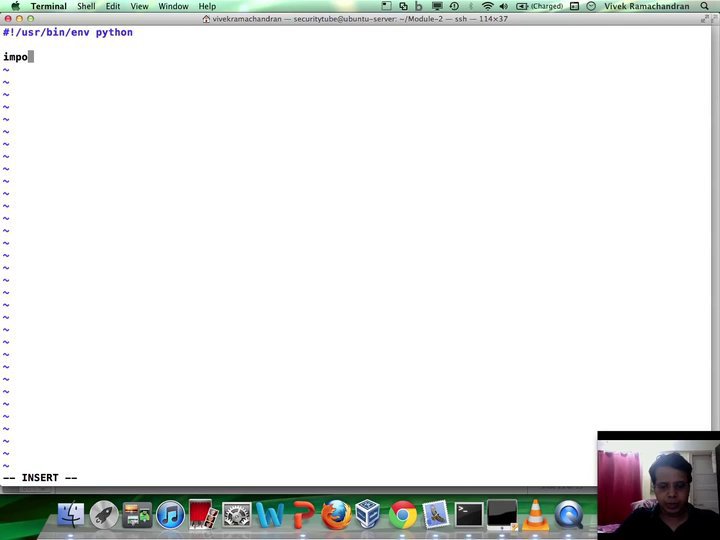Launch iTunes from the Dock
This screenshot has height=540, width=720.
(x=170, y=514)
